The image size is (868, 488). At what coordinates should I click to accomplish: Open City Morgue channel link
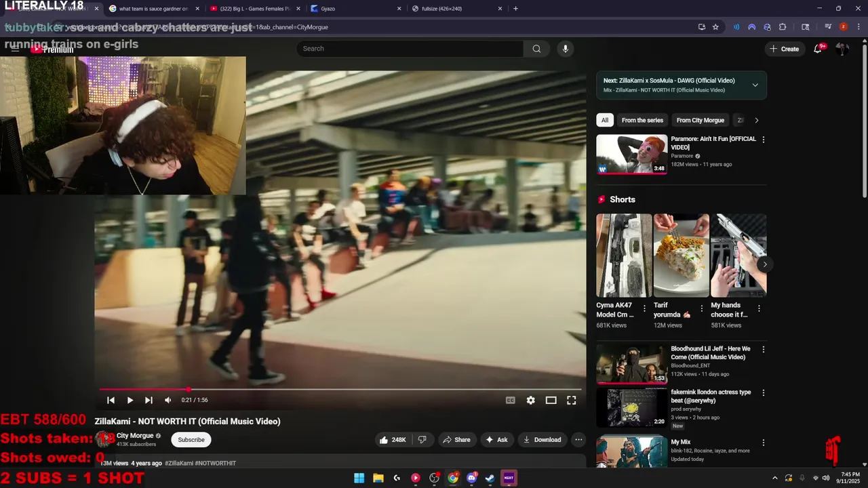point(135,436)
